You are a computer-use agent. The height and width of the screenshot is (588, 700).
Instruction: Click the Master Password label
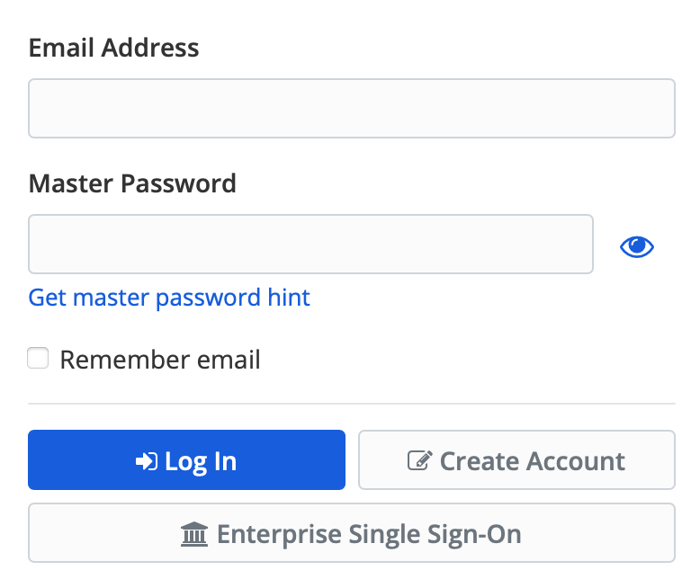click(132, 183)
